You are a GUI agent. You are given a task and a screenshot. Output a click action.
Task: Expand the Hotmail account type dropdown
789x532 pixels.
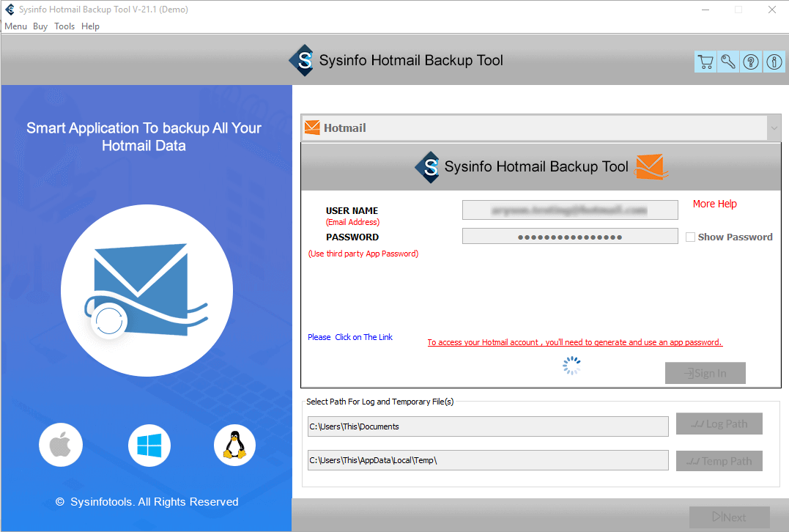(x=774, y=128)
